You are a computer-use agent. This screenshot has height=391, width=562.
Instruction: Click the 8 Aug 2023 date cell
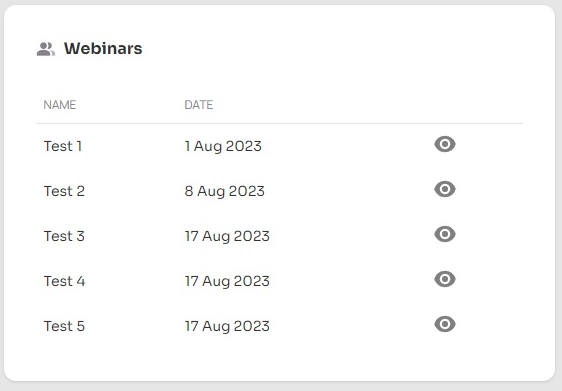(224, 191)
